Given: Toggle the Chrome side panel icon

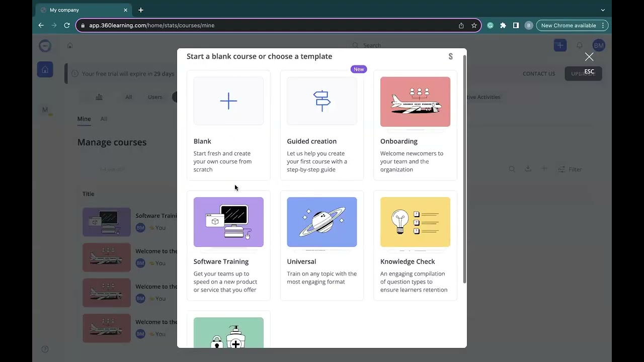Looking at the screenshot, I should coord(516,25).
